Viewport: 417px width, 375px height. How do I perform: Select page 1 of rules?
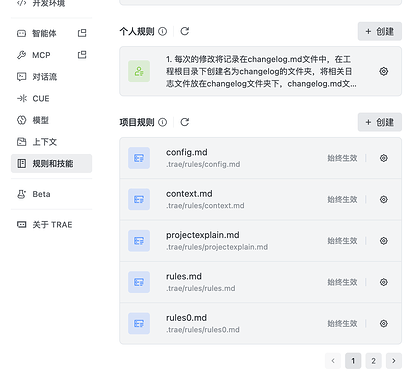pyautogui.click(x=353, y=361)
